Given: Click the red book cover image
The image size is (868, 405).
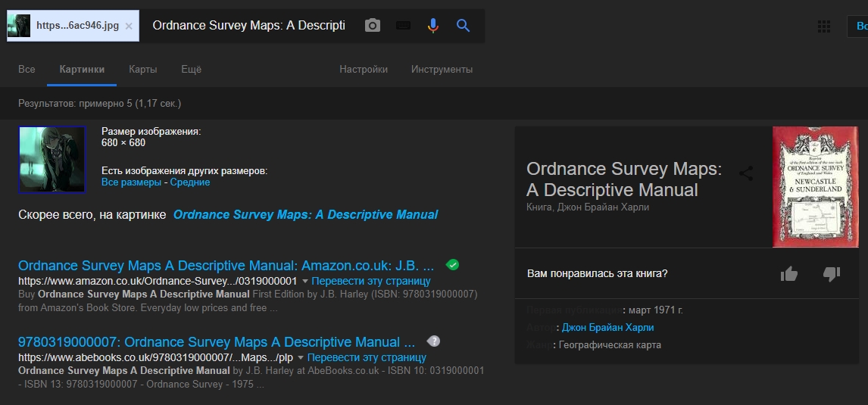Looking at the screenshot, I should pyautogui.click(x=816, y=186).
